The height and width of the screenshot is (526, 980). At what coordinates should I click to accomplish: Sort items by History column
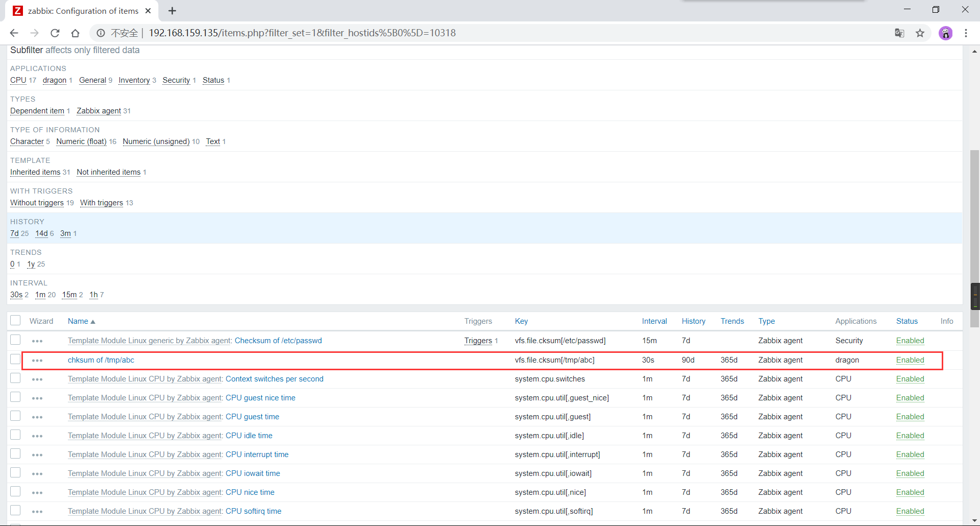click(x=694, y=321)
